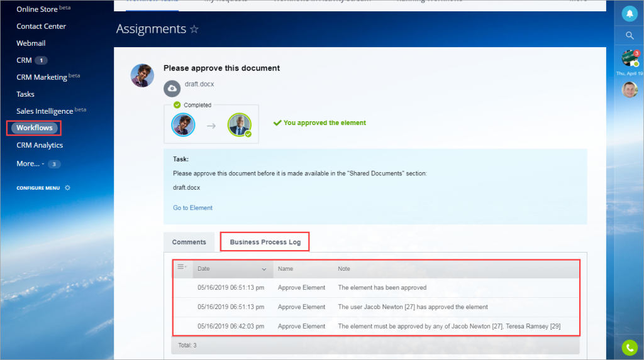
Task: Click the 'Thu, April 19' date label
Action: pyautogui.click(x=630, y=74)
